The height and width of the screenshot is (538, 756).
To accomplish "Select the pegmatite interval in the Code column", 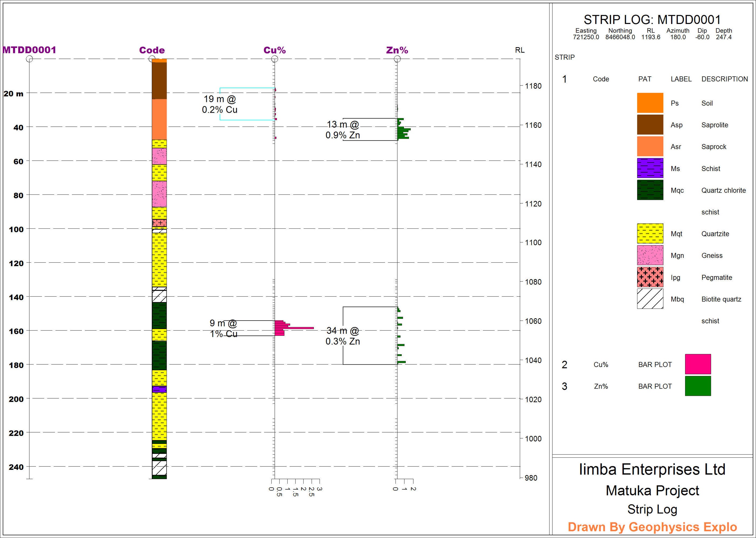I will click(x=159, y=223).
